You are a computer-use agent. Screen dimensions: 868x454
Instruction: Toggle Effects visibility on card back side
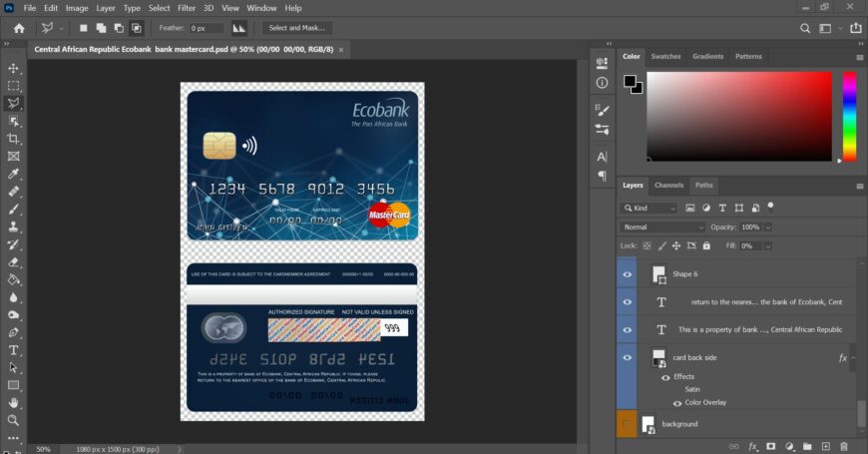[x=665, y=377]
